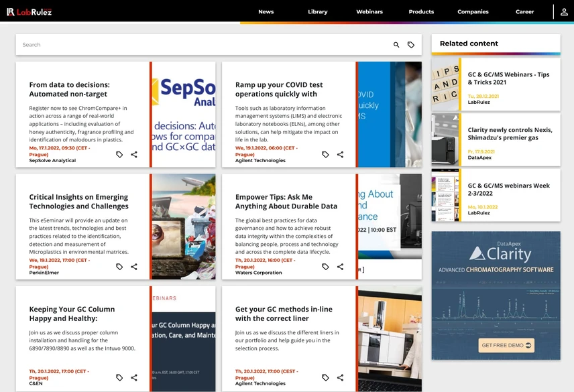
Task: Click tag icon on GC methods liner card
Action: (325, 377)
